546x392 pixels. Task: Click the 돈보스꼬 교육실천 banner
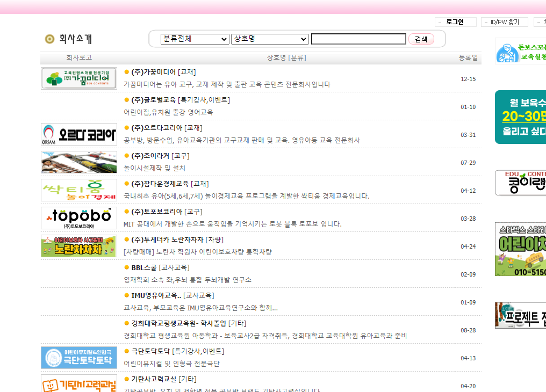point(521,51)
